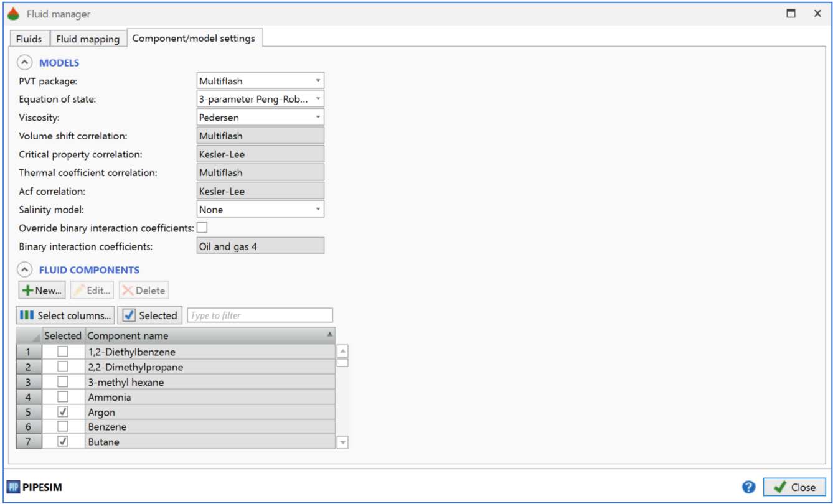Switch to the Fluids tab
The width and height of the screenshot is (833, 504).
tap(29, 39)
